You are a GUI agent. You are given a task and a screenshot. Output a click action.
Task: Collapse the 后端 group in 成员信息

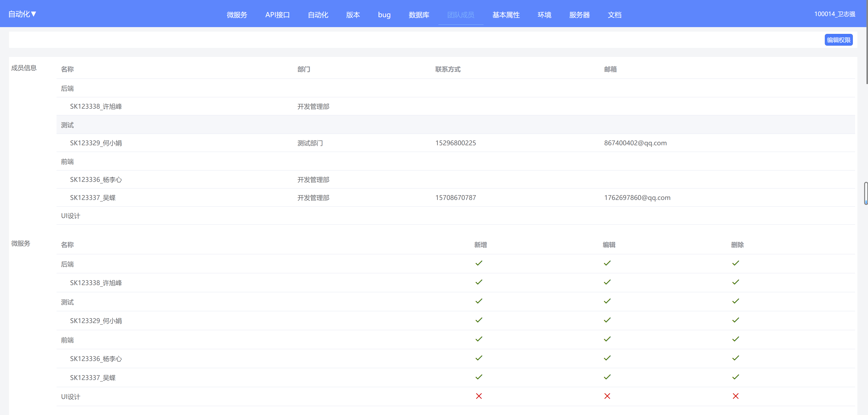coord(67,89)
